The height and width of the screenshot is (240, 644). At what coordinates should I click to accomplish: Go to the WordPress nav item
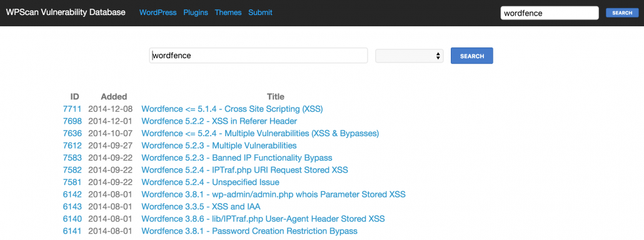point(158,12)
